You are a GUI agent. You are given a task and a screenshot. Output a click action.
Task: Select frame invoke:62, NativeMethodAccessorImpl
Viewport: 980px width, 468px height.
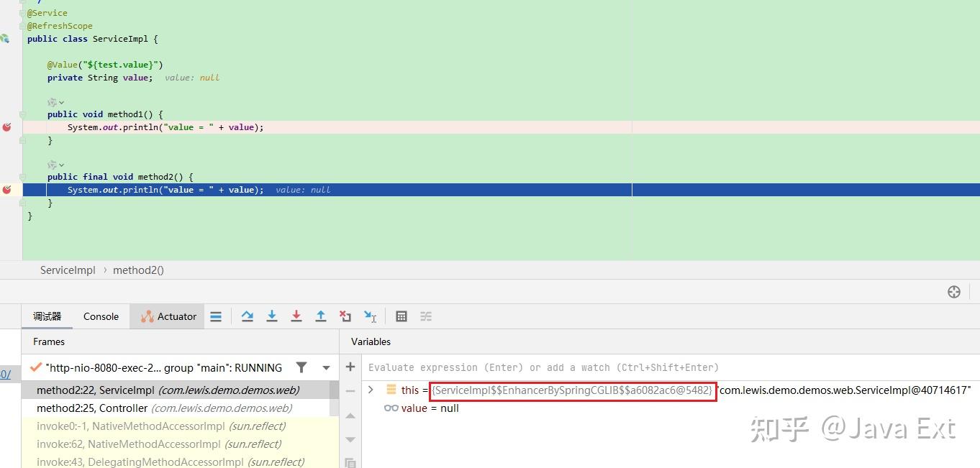[176, 444]
